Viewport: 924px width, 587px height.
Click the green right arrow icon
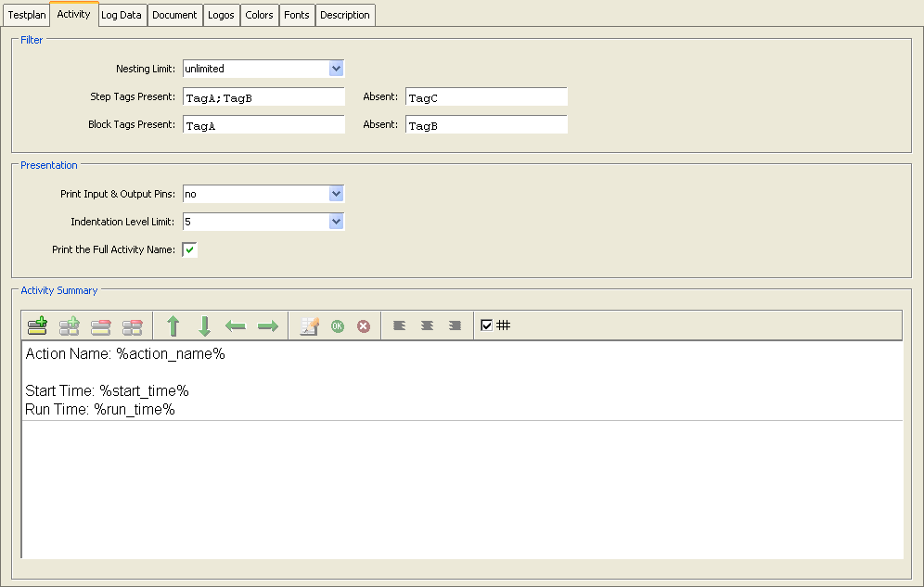click(268, 326)
